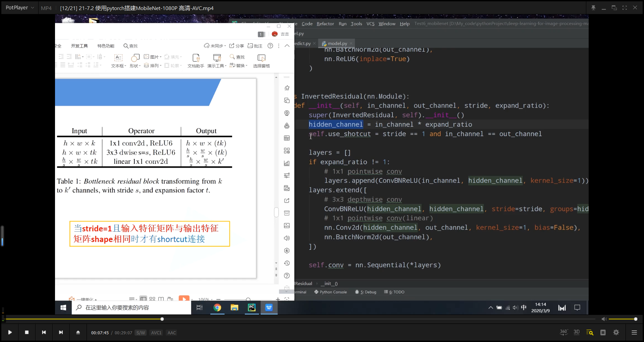Open Chrome from Windows taskbar
The width and height of the screenshot is (644, 342).
[x=217, y=307]
